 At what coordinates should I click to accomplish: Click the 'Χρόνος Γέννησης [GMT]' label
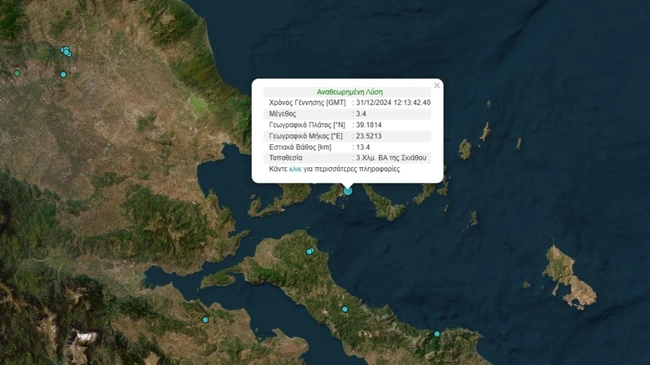tap(307, 102)
